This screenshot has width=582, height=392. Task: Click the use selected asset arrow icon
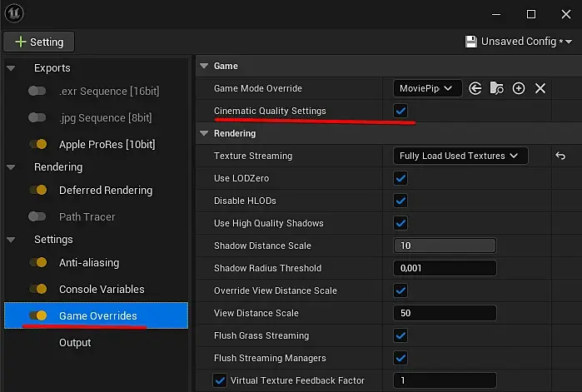pyautogui.click(x=475, y=88)
